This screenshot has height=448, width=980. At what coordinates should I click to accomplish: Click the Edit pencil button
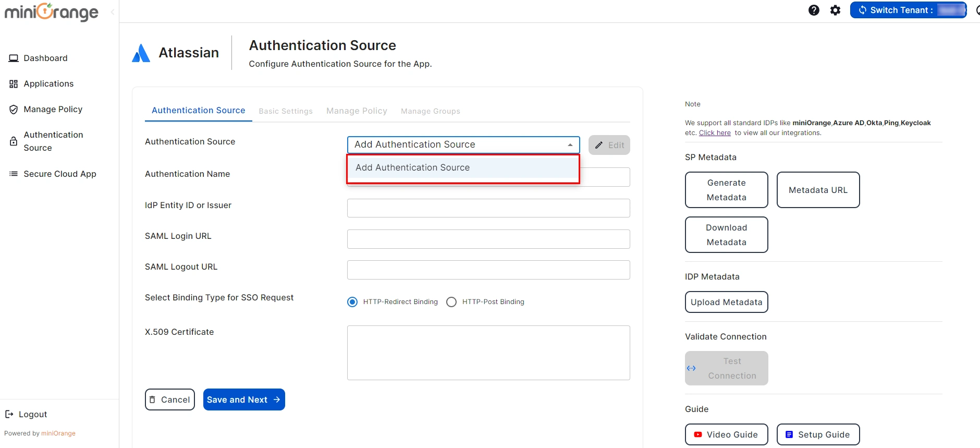point(609,145)
